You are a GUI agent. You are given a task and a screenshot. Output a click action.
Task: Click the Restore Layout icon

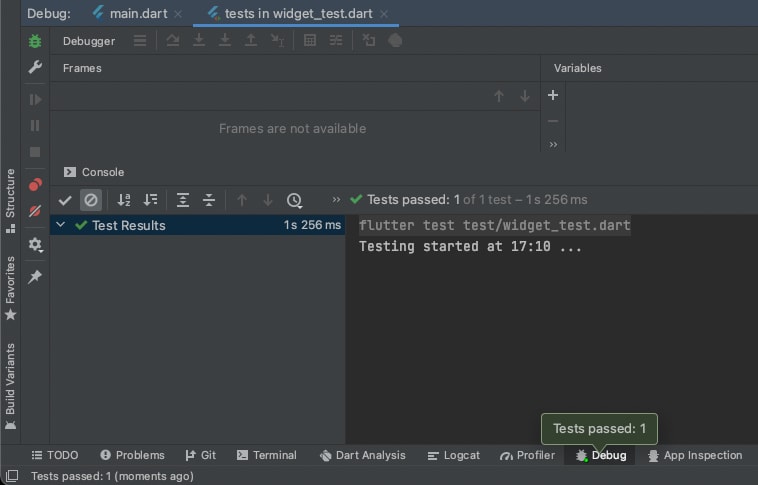369,41
